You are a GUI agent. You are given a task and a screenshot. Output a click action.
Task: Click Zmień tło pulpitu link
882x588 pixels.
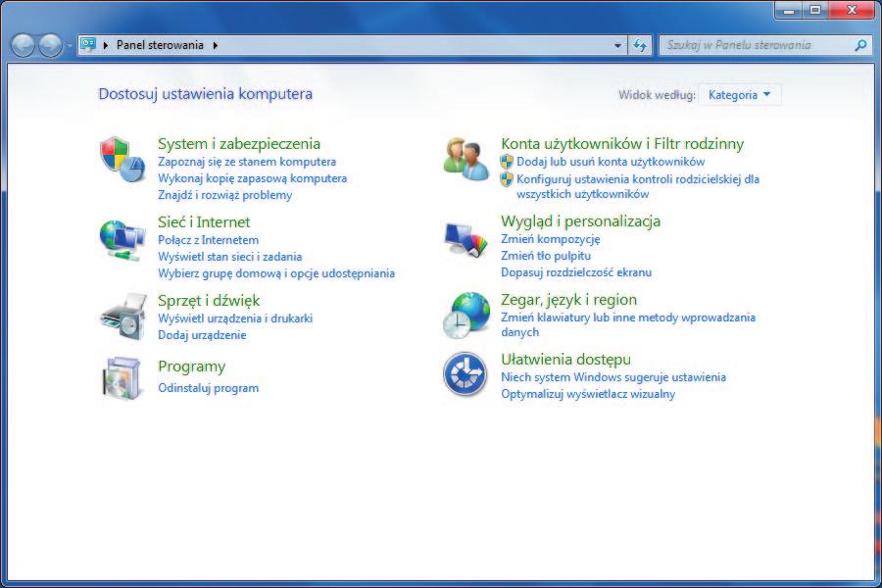coord(546,256)
